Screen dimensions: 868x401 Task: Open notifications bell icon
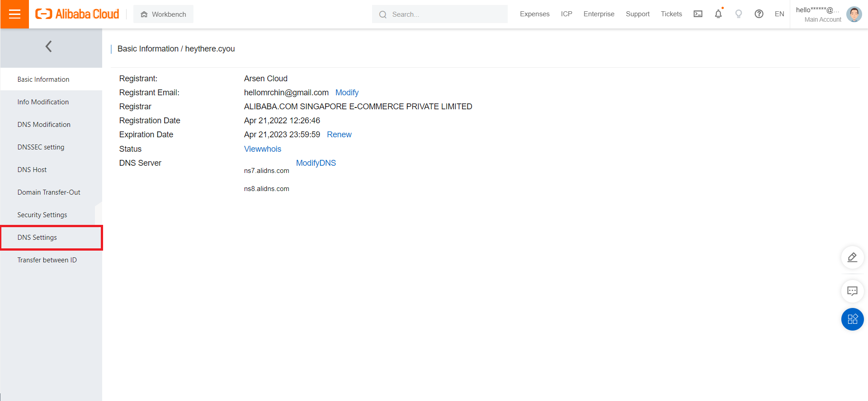tap(718, 14)
